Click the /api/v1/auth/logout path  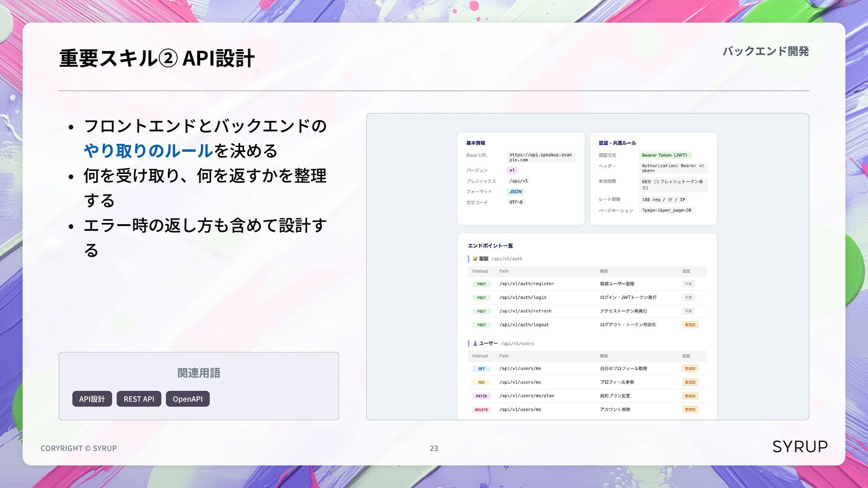coord(524,324)
